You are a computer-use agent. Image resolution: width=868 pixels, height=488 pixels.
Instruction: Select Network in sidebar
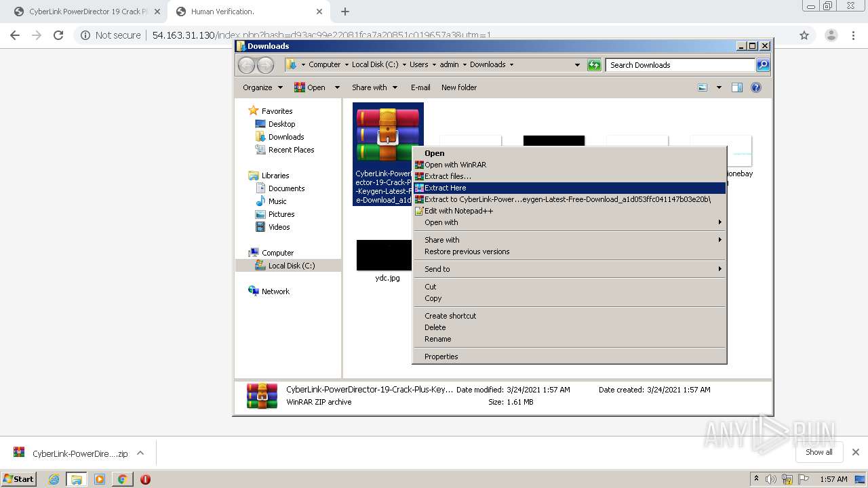coord(269,291)
